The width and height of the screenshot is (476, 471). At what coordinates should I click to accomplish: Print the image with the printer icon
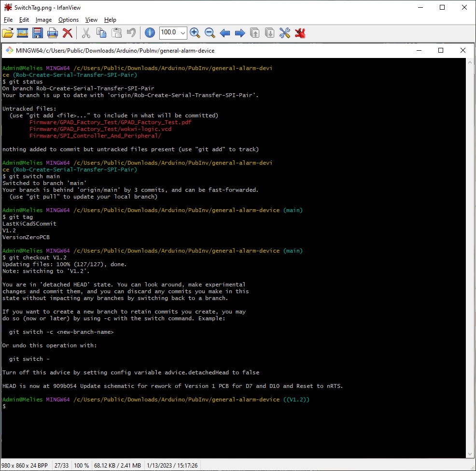(52, 33)
